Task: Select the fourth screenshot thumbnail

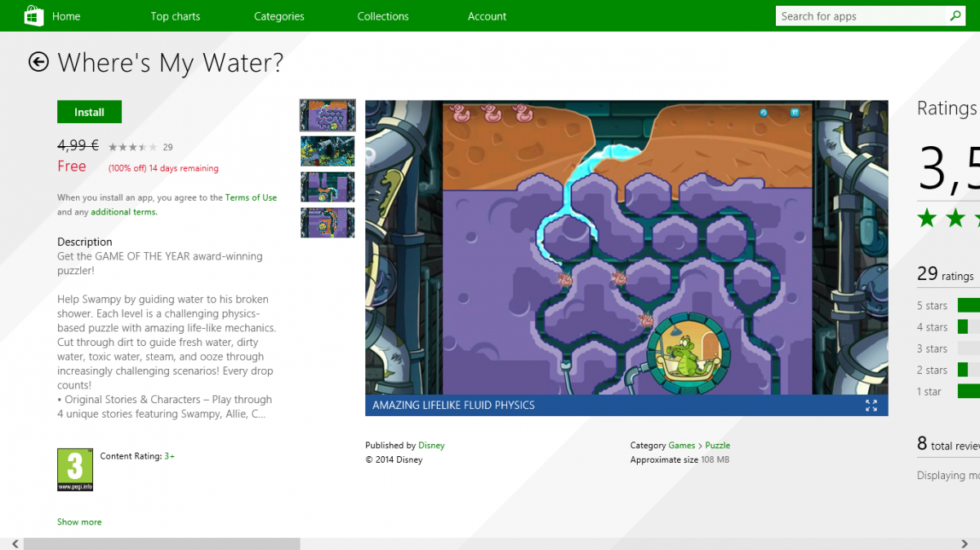Action: tap(327, 223)
